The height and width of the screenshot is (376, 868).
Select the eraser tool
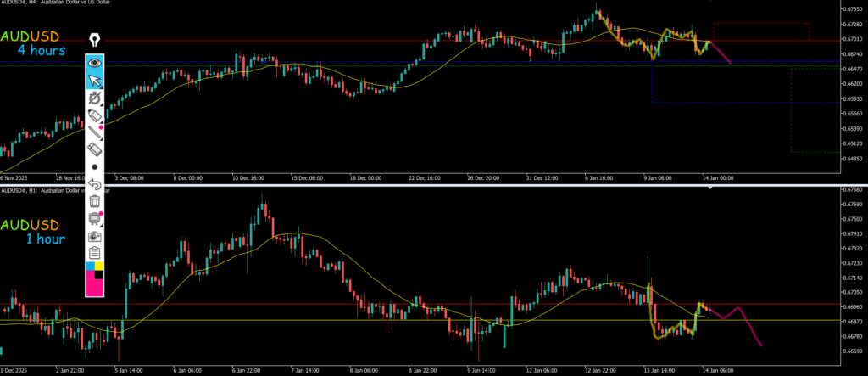coord(95,149)
